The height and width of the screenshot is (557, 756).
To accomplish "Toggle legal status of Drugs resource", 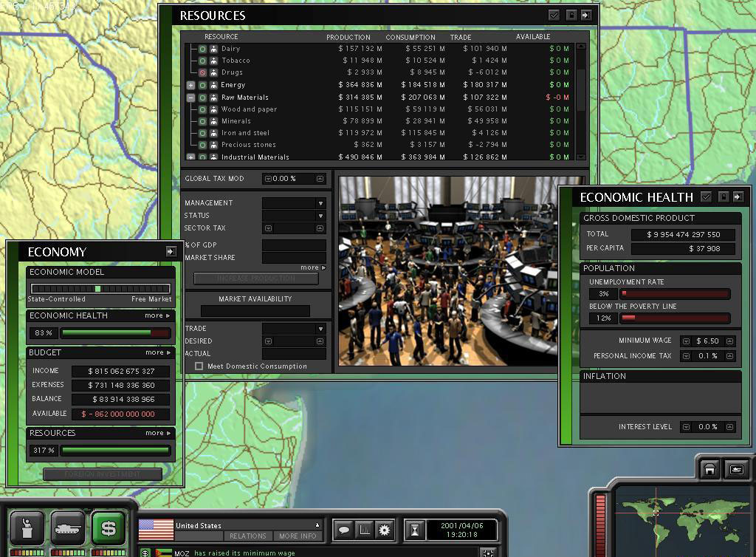I will point(203,72).
